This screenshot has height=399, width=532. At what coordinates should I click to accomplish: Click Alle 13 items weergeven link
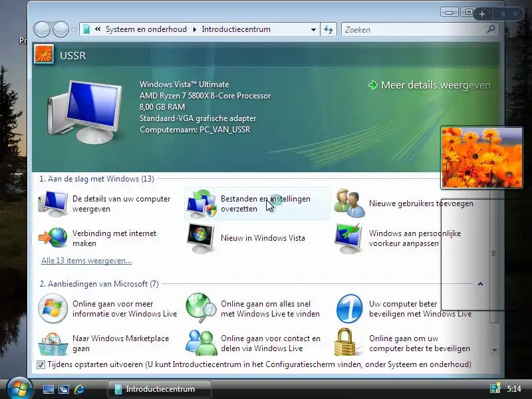coord(86,261)
